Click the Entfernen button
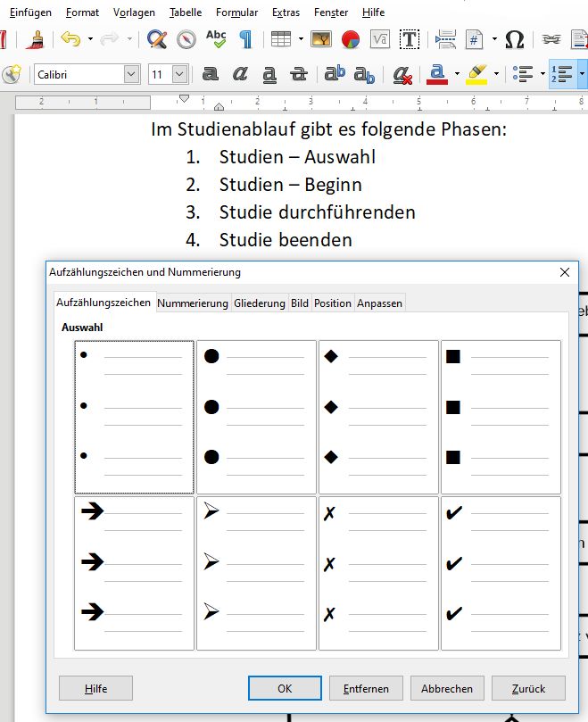Image resolution: width=588 pixels, height=722 pixels. click(366, 688)
